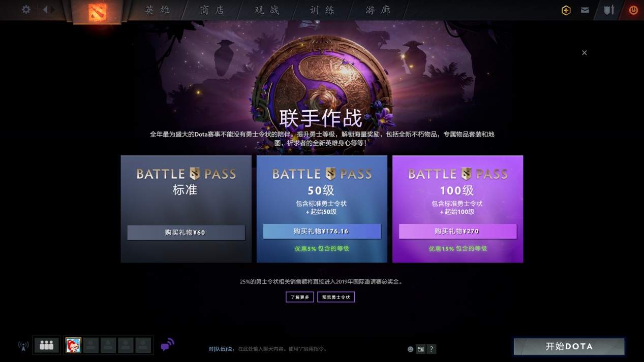The height and width of the screenshot is (362, 644).
Task: Click the red power quit icon
Action: pos(633,10)
